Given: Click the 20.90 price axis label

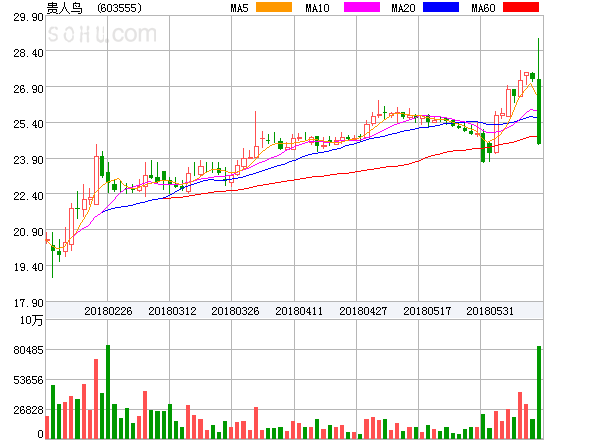Looking at the screenshot, I should [28, 232].
